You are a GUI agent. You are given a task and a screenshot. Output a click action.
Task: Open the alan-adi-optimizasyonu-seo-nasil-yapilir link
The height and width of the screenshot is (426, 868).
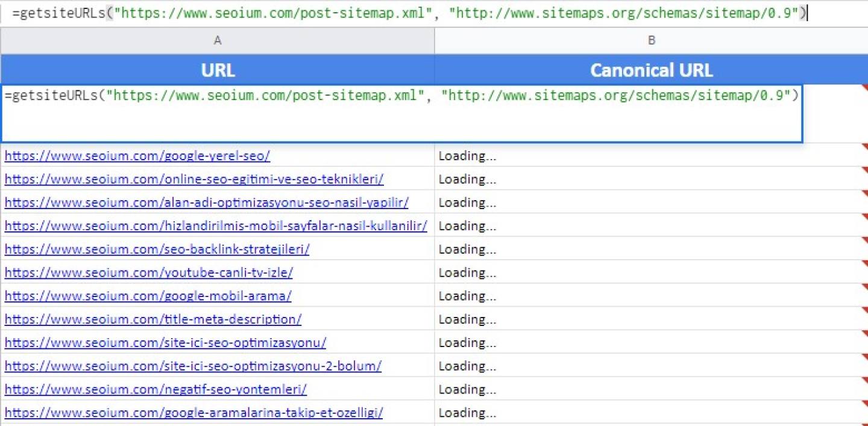tap(206, 202)
